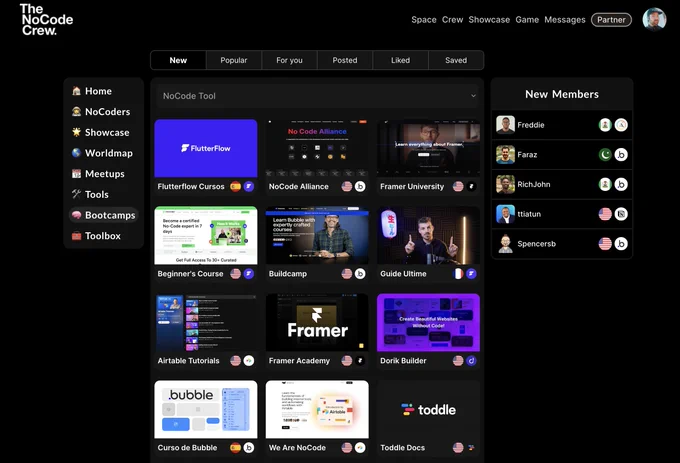The height and width of the screenshot is (463, 680).
Task: Click Toddle badge on Toddle Docs card
Action: (x=471, y=447)
